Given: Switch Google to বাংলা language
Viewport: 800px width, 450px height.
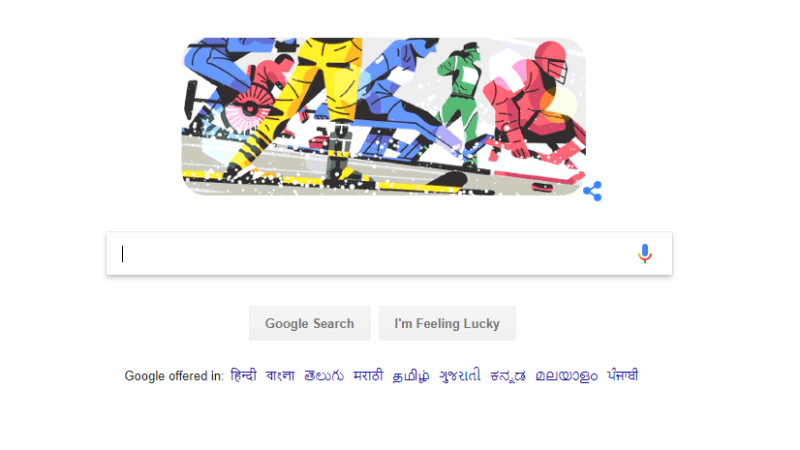Looking at the screenshot, I should click(x=280, y=376).
